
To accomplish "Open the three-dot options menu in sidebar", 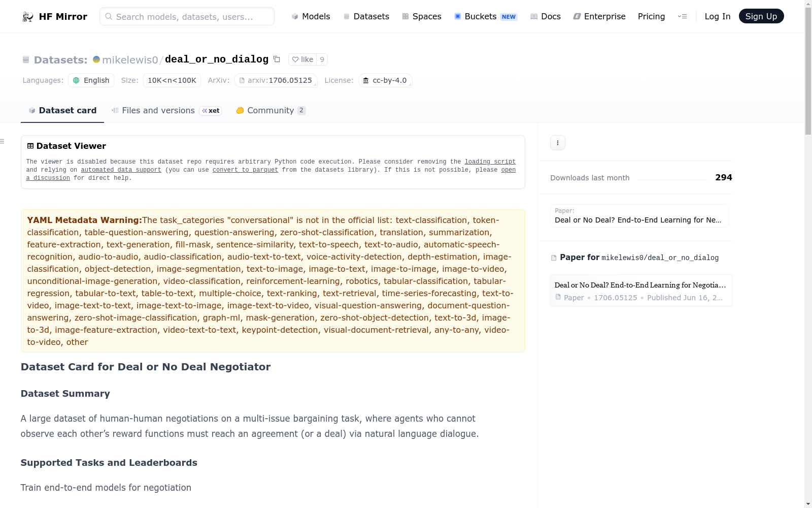I will (558, 143).
